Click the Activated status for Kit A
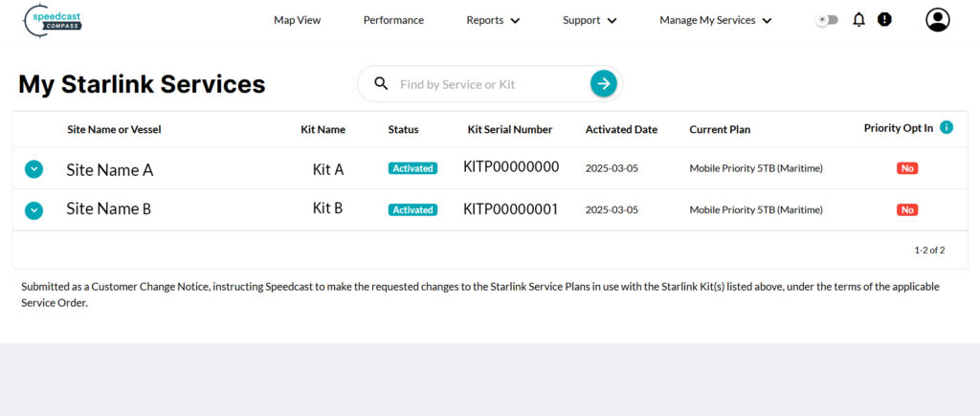Screen dimensions: 980x416 412,168
